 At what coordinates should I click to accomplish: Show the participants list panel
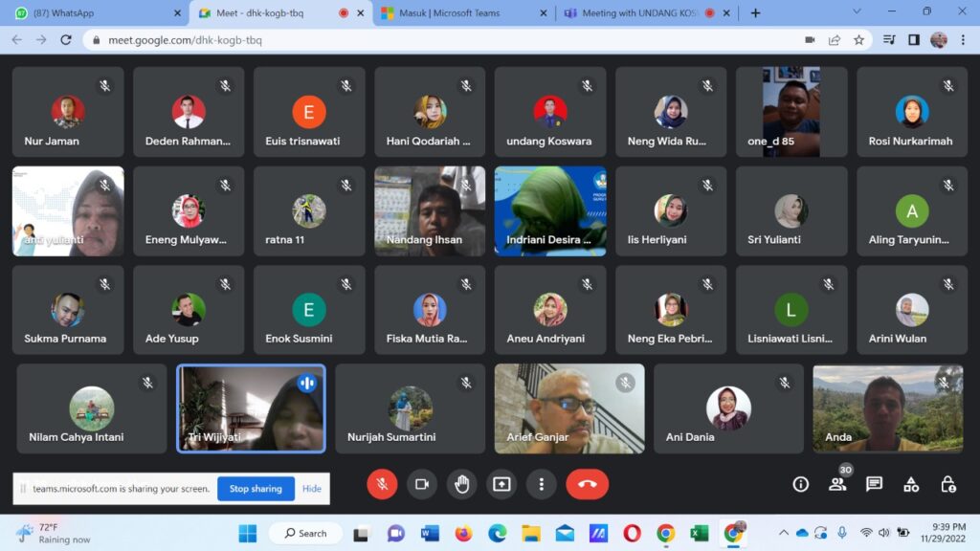coord(837,484)
